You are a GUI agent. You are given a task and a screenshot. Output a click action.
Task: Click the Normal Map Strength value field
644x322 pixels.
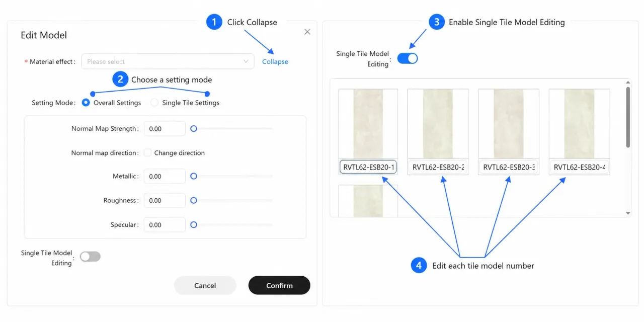165,129
